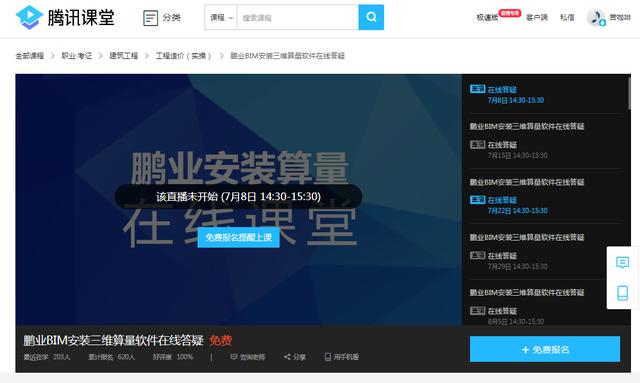Click the 累计报名 620人 text
This screenshot has height=383, width=640.
pos(111,357)
